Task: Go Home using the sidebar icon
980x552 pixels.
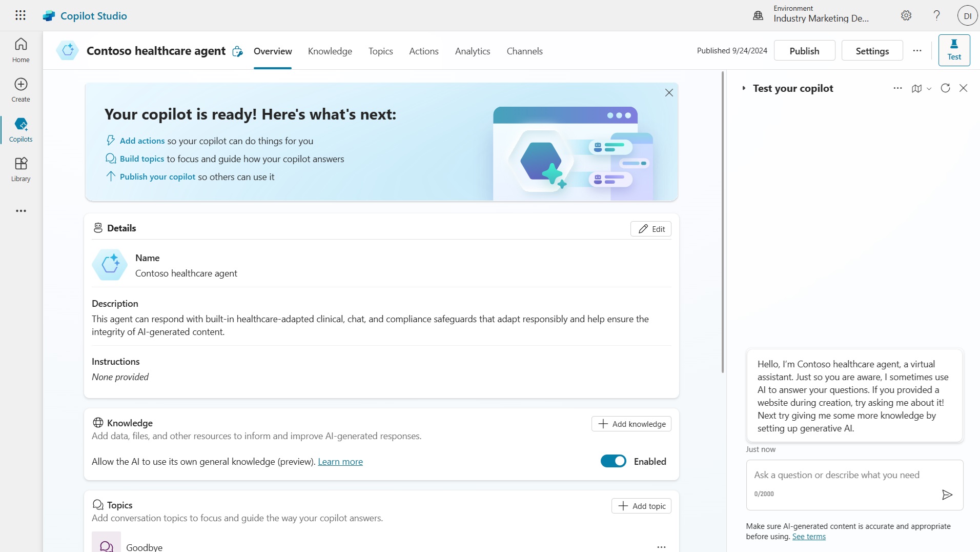Action: [x=21, y=50]
